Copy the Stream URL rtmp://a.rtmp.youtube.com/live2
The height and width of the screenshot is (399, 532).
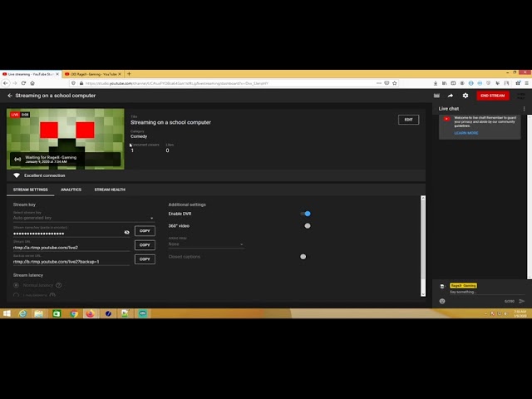click(145, 245)
